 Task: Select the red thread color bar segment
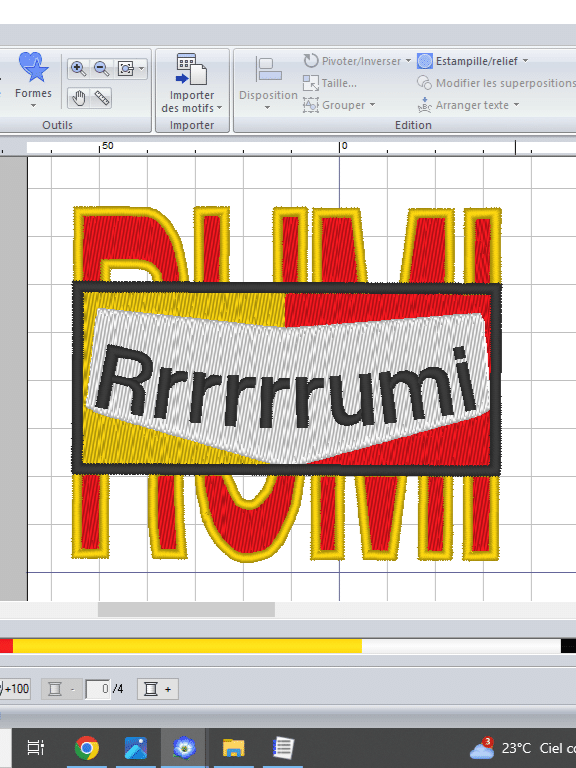6,646
